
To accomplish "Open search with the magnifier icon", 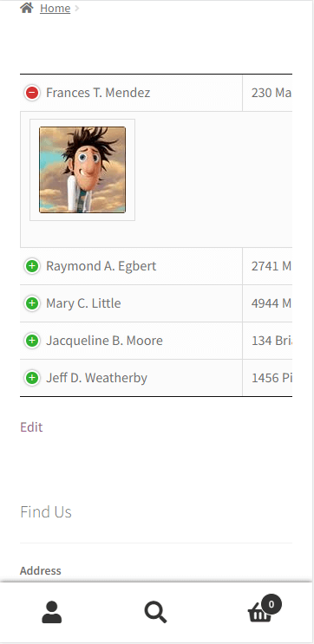I will click(156, 613).
